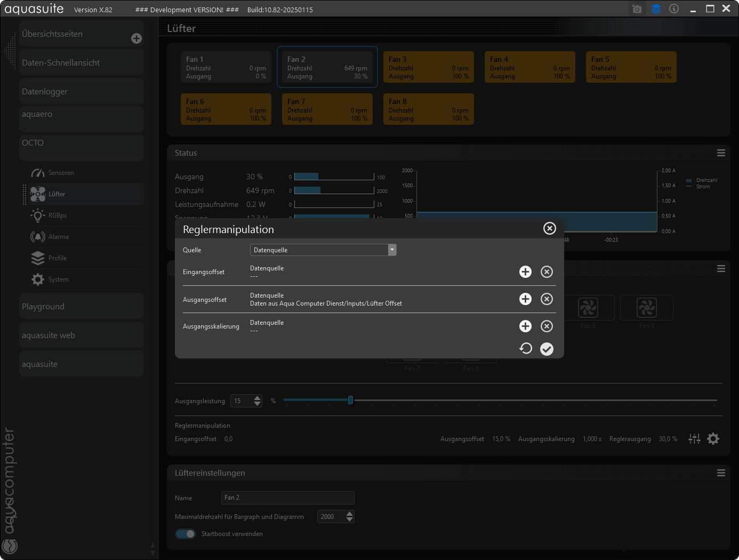Add data source for Eingangsoffset
Screen dimensions: 739x560
[525, 272]
